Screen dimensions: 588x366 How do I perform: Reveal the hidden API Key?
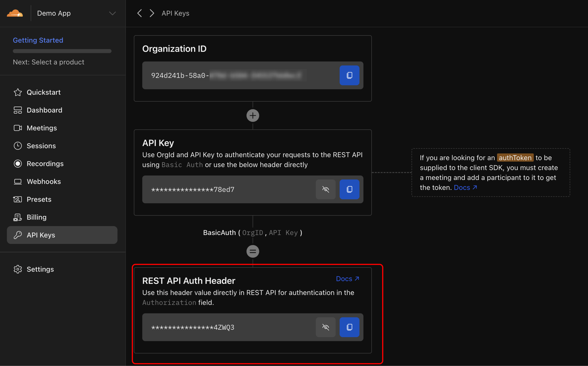(x=326, y=190)
